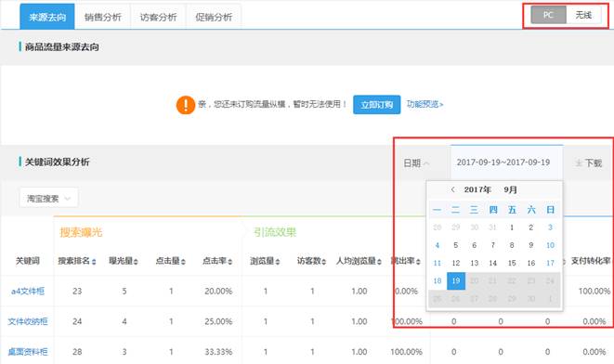Go to previous month in calendar

click(x=453, y=189)
